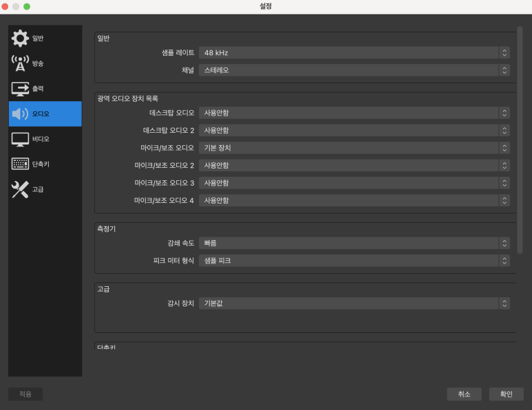
Task: Click the speaker icon for 오디오
Action: click(20, 114)
